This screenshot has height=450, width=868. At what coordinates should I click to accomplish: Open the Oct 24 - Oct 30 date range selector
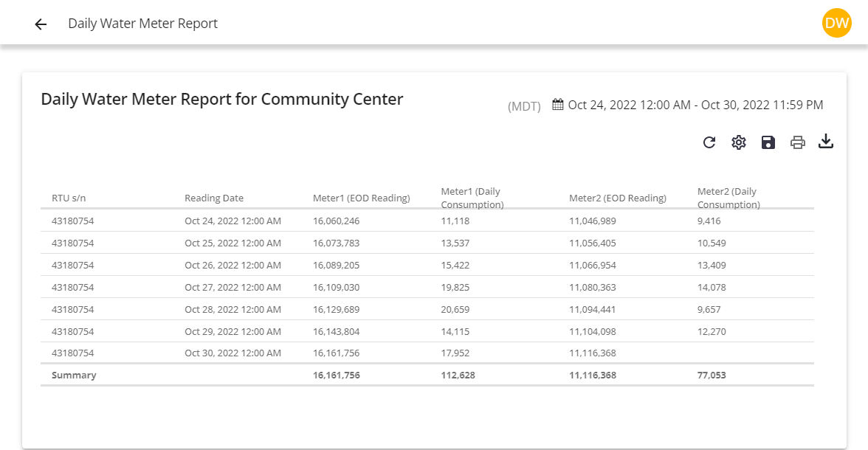695,104
